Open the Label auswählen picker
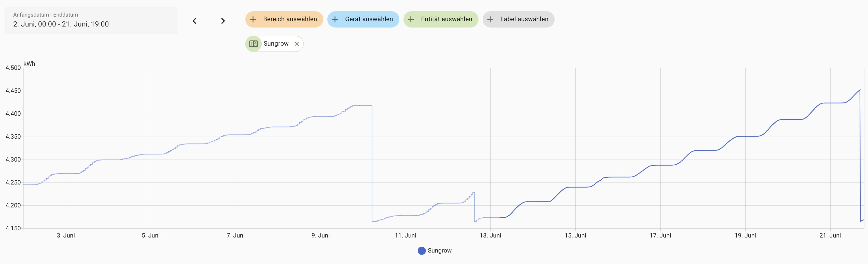The height and width of the screenshot is (264, 868). click(x=524, y=19)
